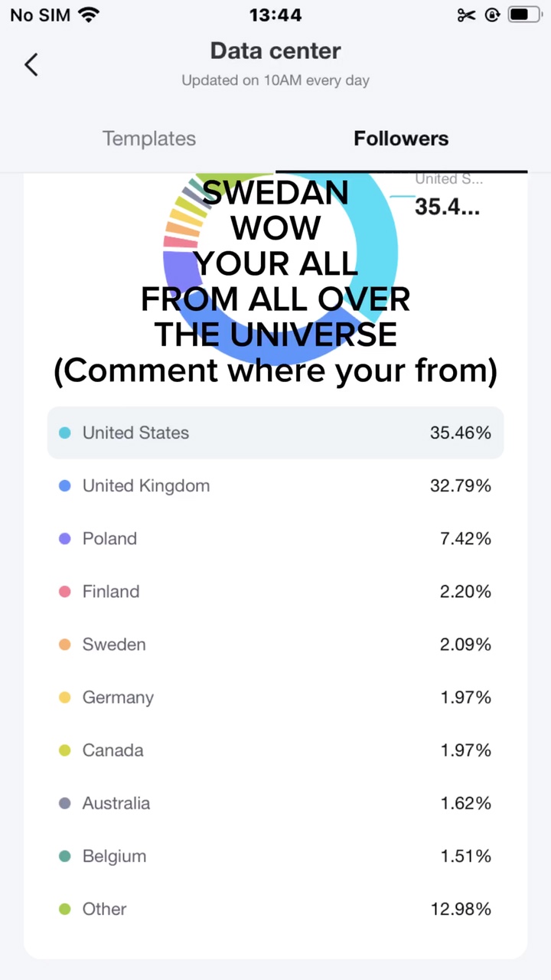551x980 pixels.
Task: Tap the battery icon in status bar
Action: click(x=525, y=15)
